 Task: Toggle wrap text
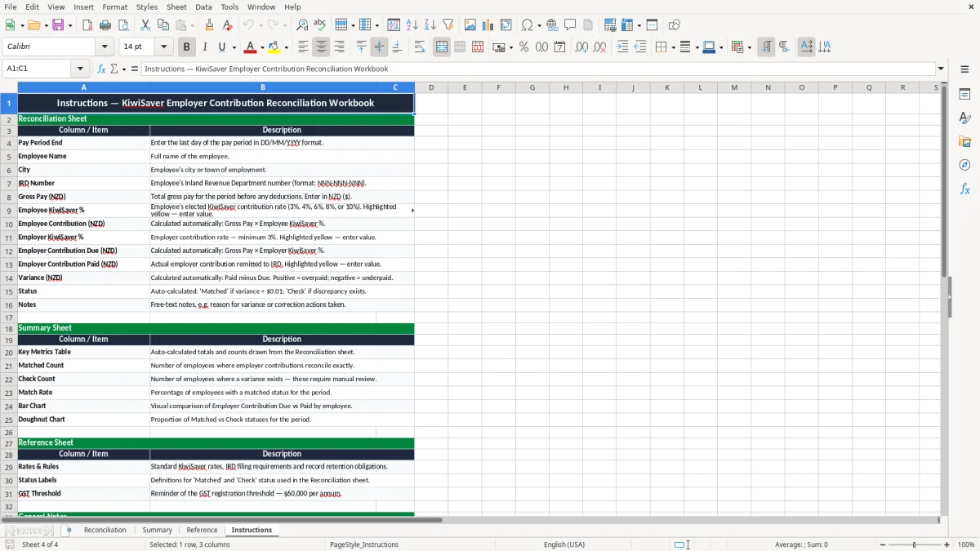point(420,47)
